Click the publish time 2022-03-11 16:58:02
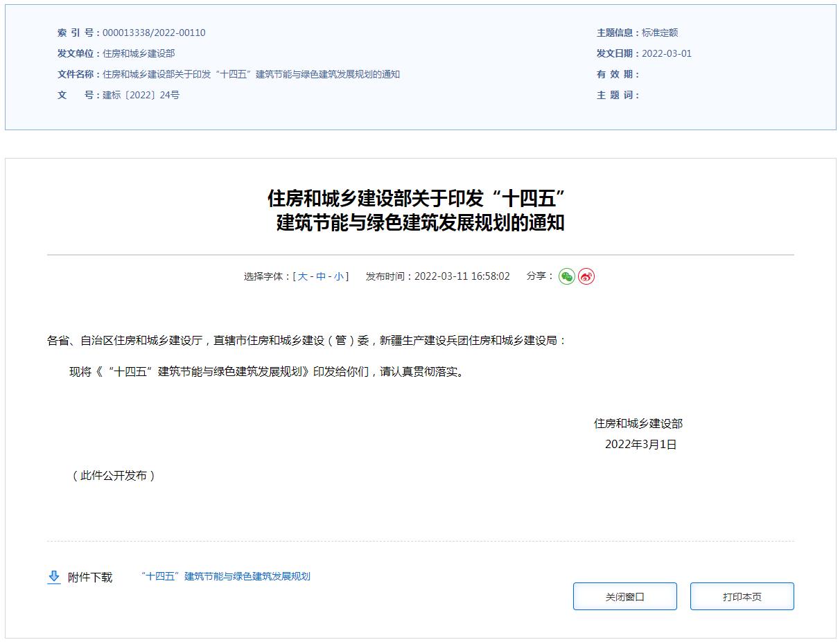Viewport: 840px width, 642px height. 462,276
